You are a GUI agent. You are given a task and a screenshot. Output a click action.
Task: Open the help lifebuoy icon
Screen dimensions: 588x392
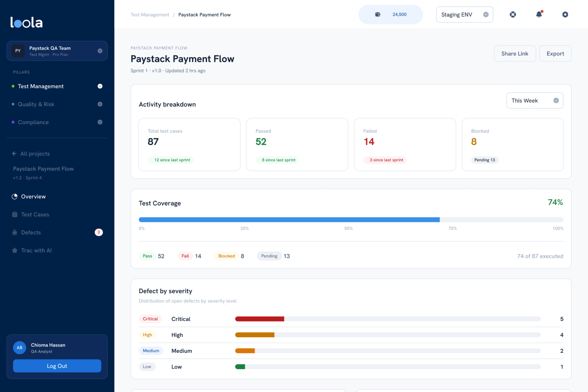point(513,15)
